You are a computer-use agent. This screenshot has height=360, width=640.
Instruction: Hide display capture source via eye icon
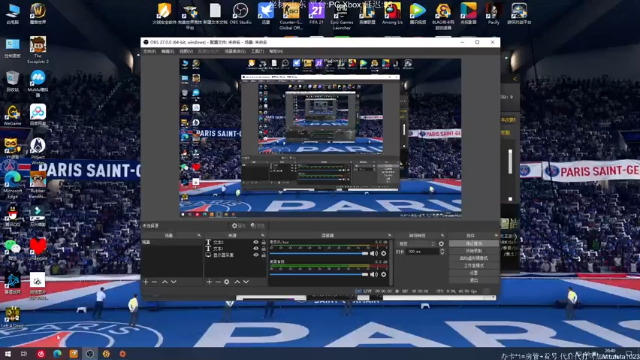tap(256, 255)
